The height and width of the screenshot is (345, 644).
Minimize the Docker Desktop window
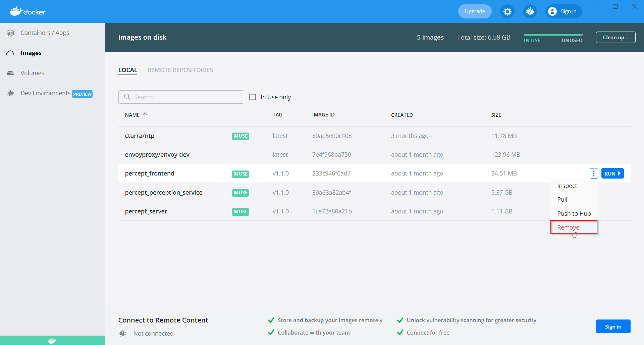click(596, 6)
